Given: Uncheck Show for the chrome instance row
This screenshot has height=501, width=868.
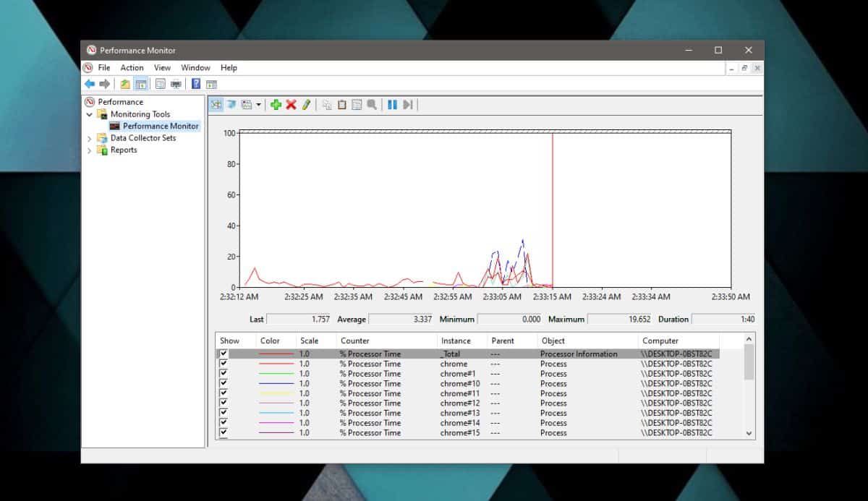Looking at the screenshot, I should (224, 364).
